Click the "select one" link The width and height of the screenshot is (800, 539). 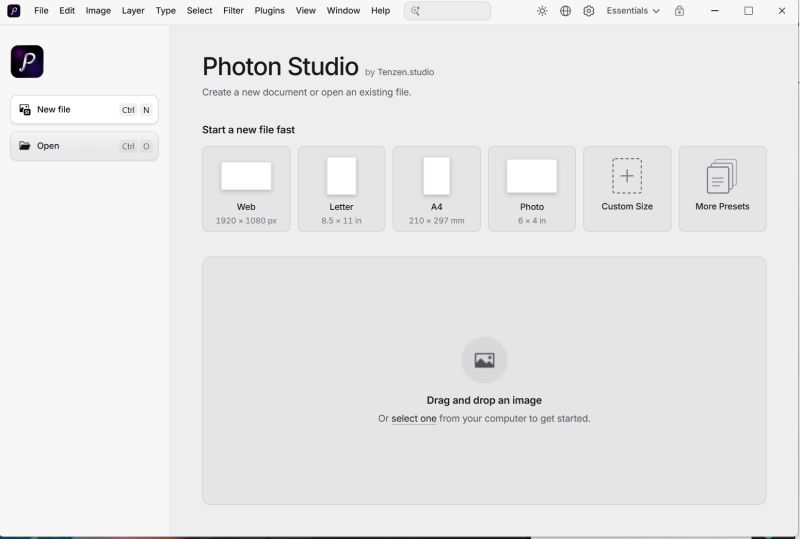click(x=414, y=419)
